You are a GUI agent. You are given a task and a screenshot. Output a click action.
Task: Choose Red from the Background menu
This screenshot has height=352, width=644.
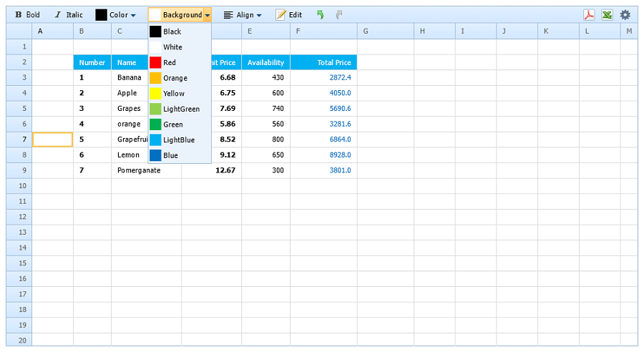point(180,62)
